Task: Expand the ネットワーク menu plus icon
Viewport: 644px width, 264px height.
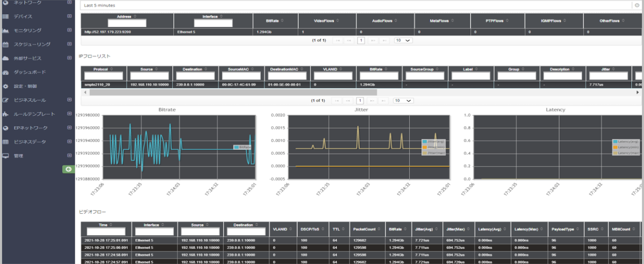Action: (69, 3)
